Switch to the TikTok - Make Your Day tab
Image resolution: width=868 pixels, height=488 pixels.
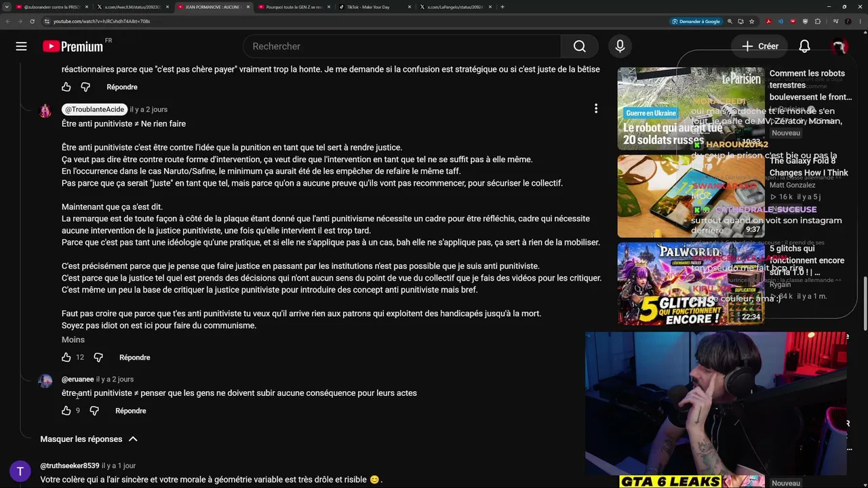[375, 7]
